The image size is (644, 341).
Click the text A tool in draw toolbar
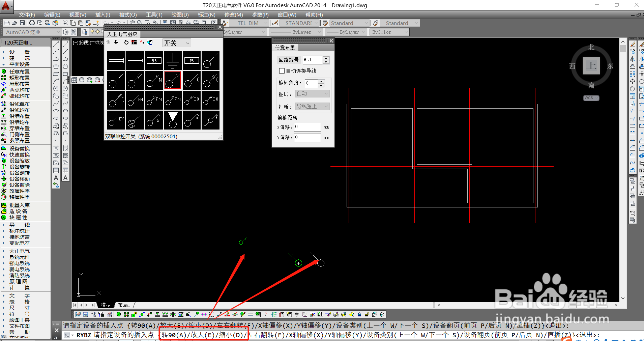click(56, 178)
